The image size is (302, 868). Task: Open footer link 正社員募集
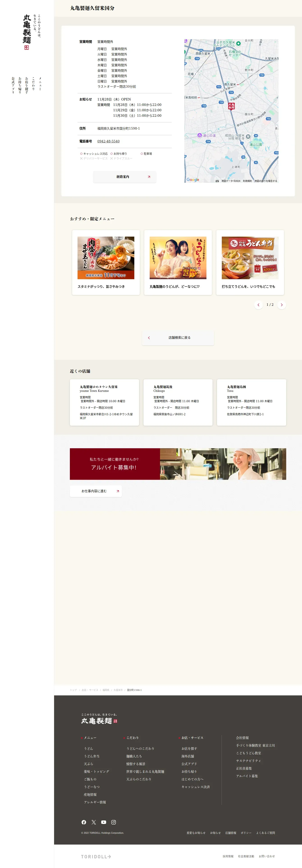click(244, 768)
